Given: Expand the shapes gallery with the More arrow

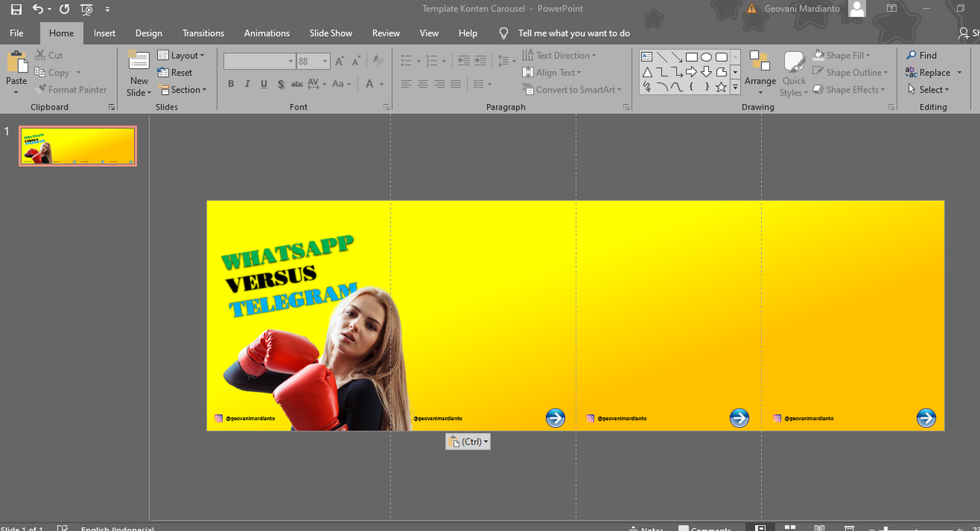Looking at the screenshot, I should tap(736, 88).
